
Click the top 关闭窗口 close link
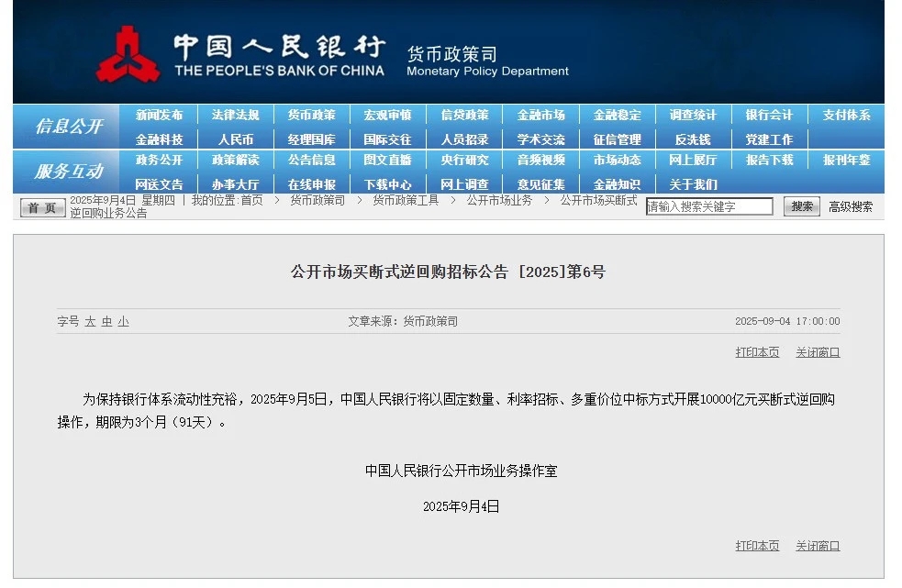point(818,352)
